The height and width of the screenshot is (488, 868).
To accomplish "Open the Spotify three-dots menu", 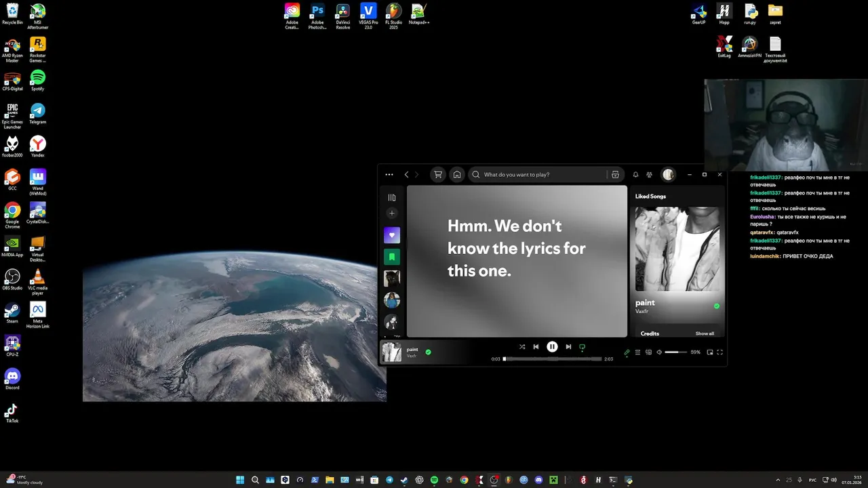I will (389, 174).
